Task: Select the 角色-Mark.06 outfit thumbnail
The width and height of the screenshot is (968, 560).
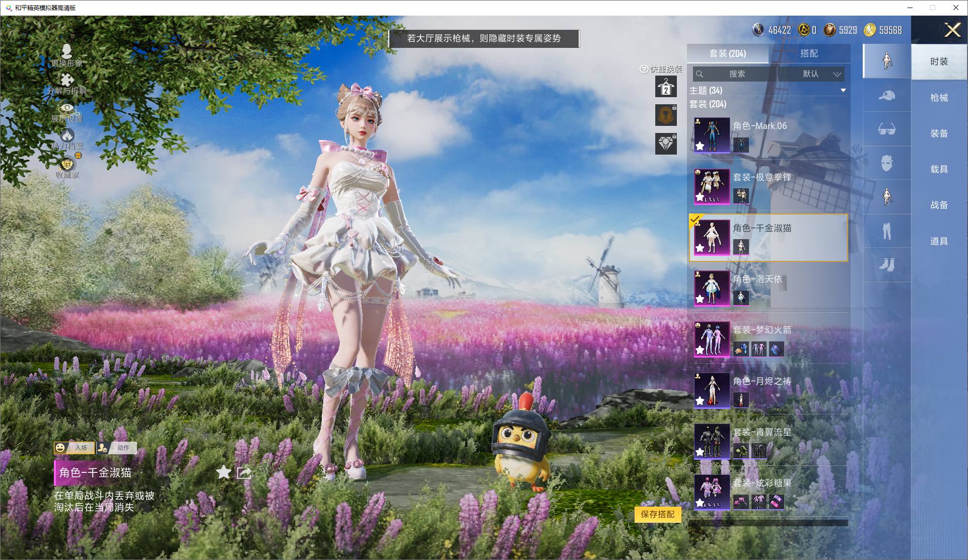Action: [x=712, y=135]
